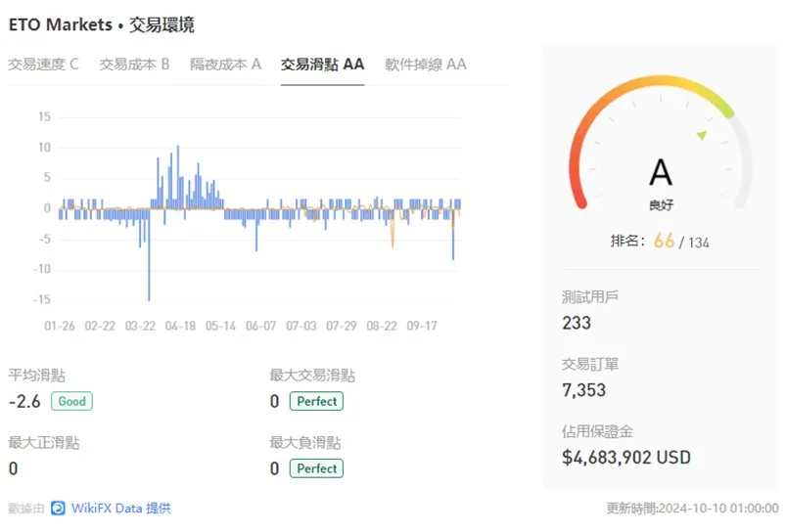Screen dimensions: 785x532
Task: Switch to the 交易速度 C tab
Action: (x=43, y=65)
